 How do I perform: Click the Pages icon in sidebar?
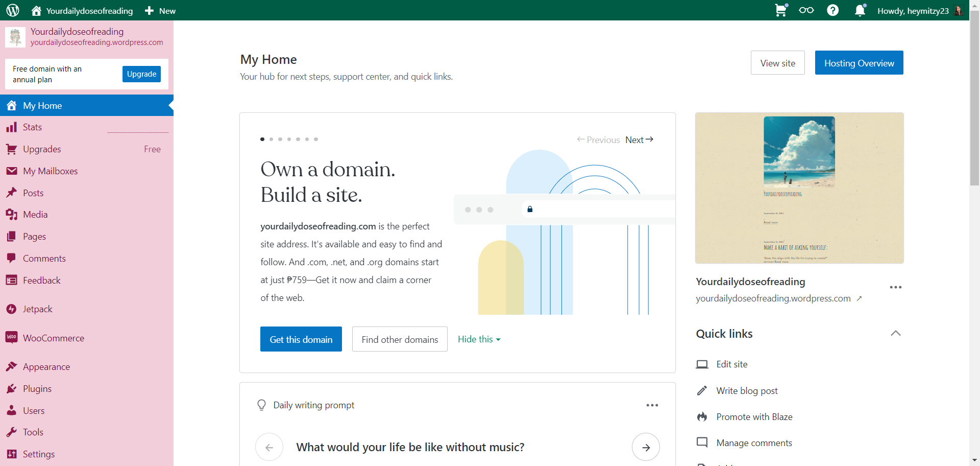[x=12, y=237]
